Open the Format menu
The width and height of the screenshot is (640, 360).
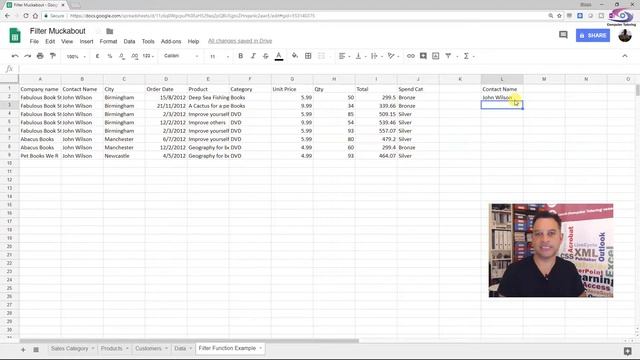coord(108,41)
